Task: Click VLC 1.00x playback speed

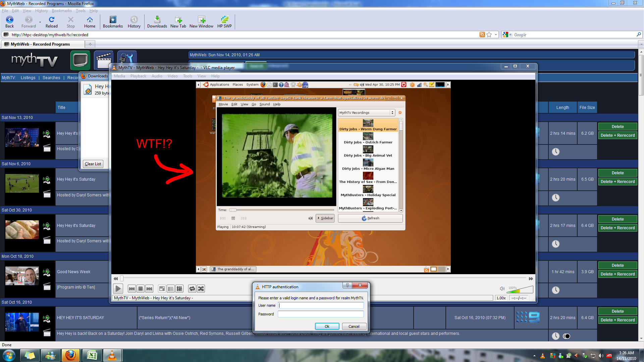Action: (501, 298)
